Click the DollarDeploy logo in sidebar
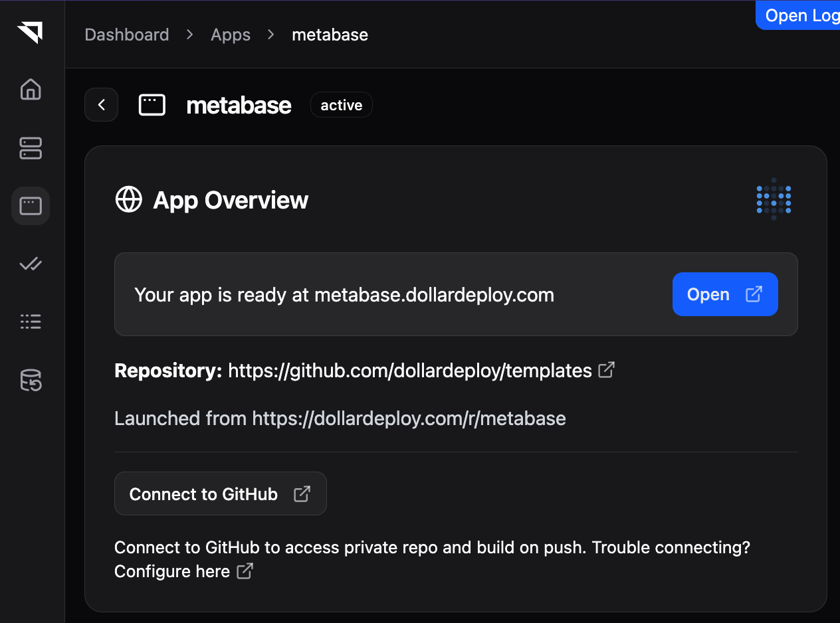Viewport: 840px width, 623px height. [x=30, y=32]
